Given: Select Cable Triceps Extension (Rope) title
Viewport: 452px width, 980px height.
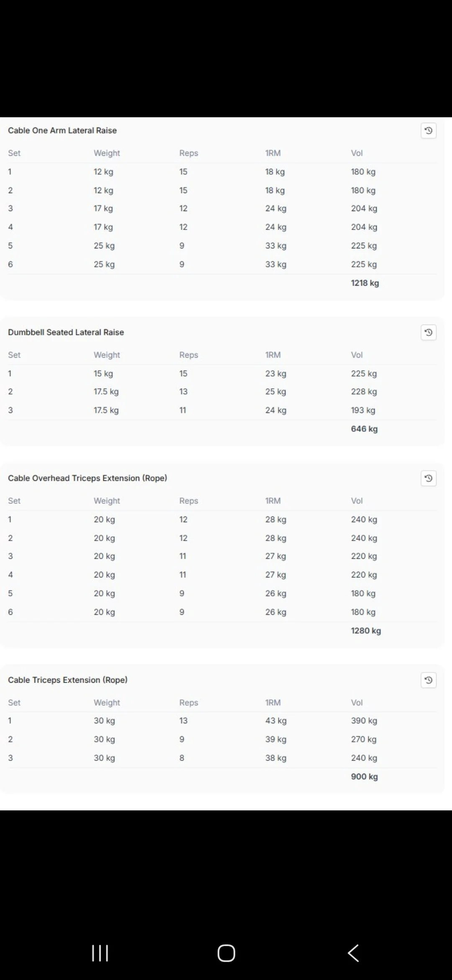Looking at the screenshot, I should click(68, 680).
